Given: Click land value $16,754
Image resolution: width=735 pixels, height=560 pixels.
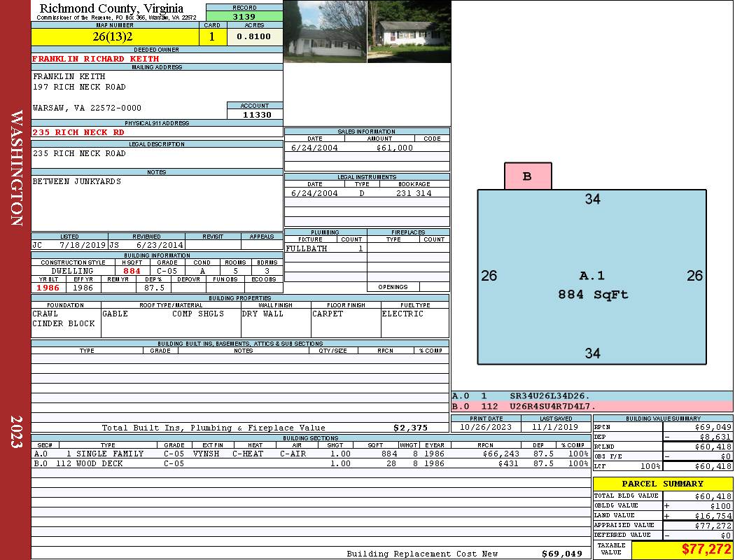Looking at the screenshot, I should 713,515.
